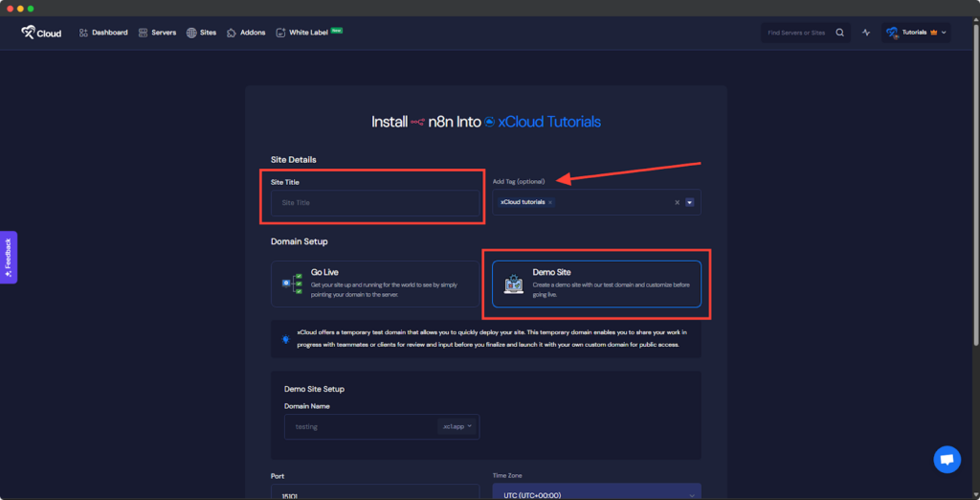Image resolution: width=980 pixels, height=500 pixels.
Task: Open the Servers nav item
Action: pos(157,33)
